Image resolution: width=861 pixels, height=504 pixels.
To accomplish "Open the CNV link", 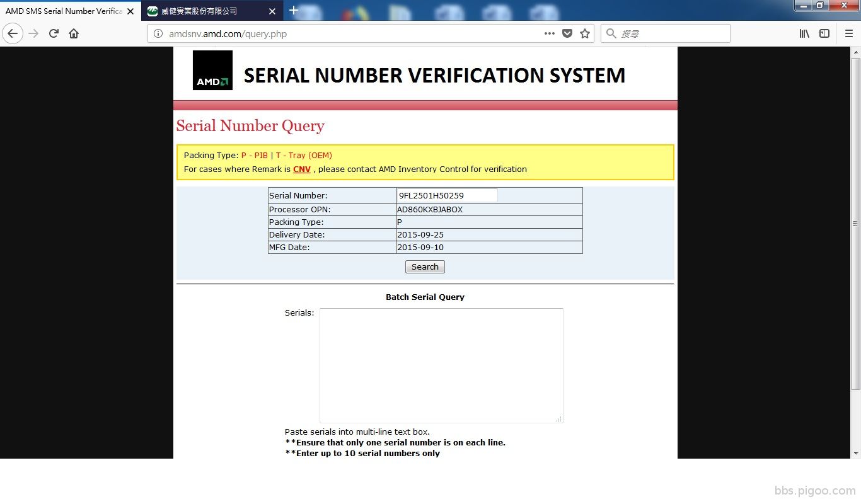I will point(302,169).
